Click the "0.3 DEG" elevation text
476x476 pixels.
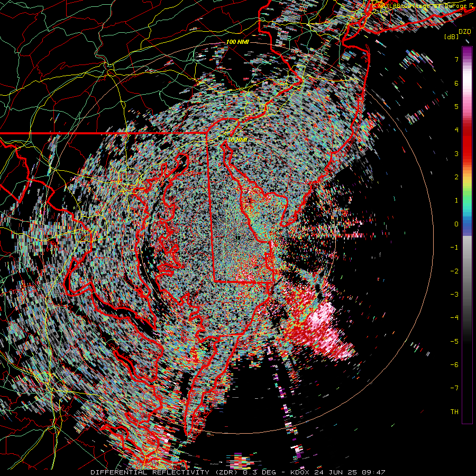pyautogui.click(x=259, y=472)
